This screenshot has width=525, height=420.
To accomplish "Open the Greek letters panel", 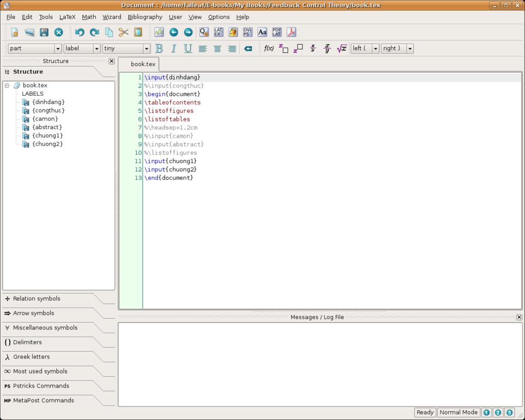I will tap(31, 357).
